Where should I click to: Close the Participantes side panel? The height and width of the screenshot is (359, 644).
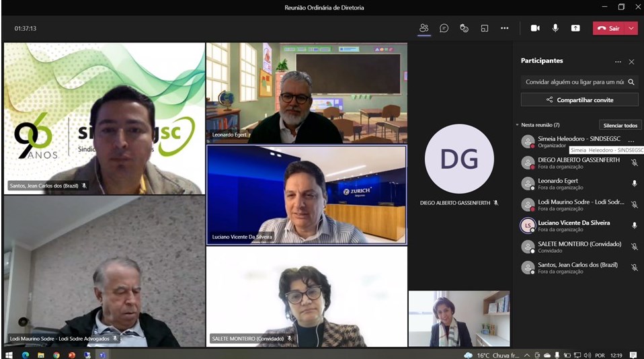click(x=631, y=61)
